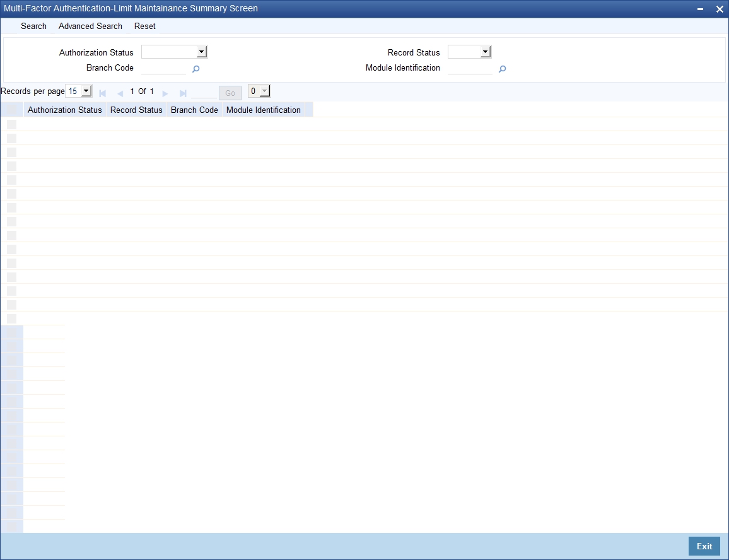Screen dimensions: 729x560
Task: Click the Go button
Action: point(230,93)
